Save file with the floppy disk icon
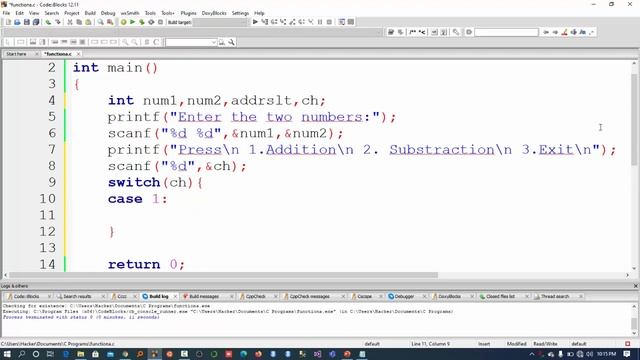Viewport: 640px width, 360px height. (x=27, y=22)
